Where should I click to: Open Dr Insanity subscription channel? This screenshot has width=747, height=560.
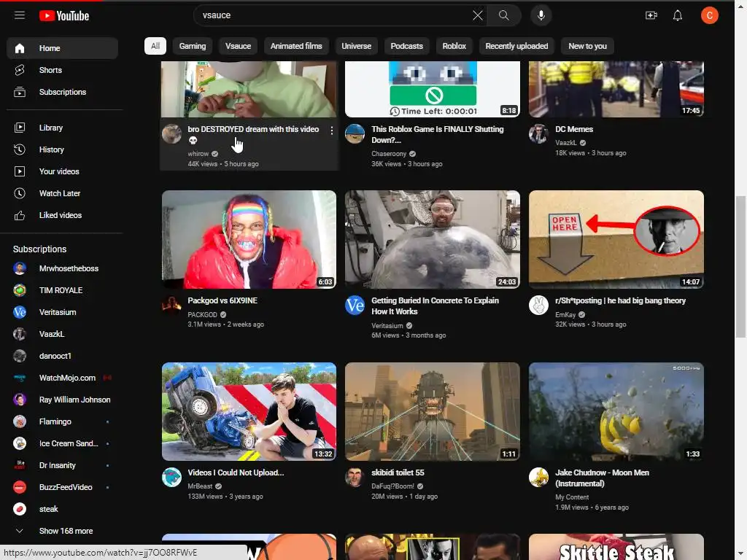click(63, 466)
